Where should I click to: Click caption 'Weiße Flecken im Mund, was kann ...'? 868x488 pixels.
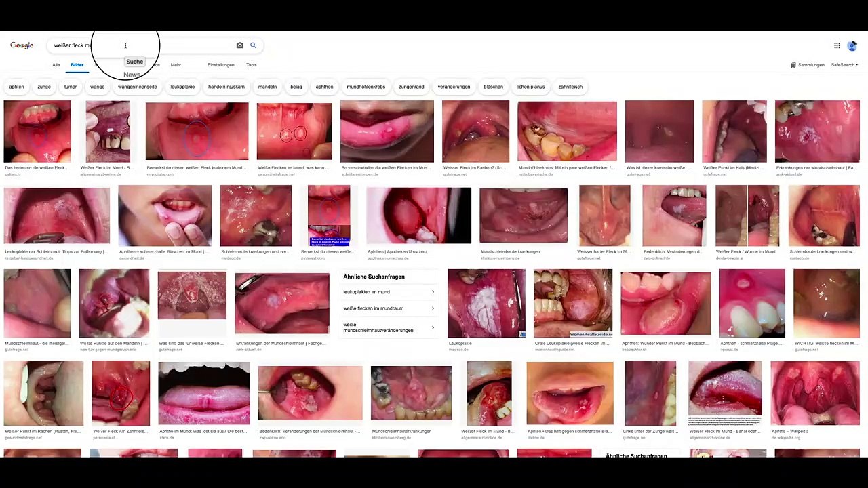(x=294, y=167)
